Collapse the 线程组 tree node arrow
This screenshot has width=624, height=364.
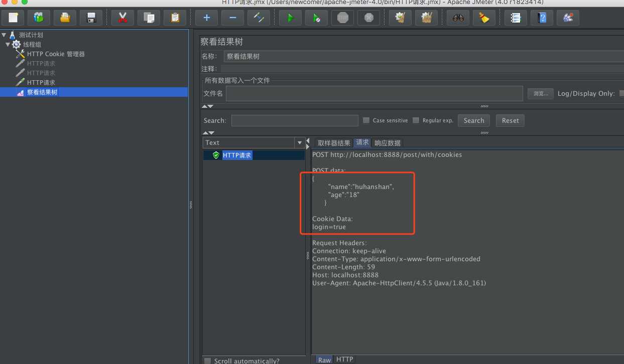[8, 45]
